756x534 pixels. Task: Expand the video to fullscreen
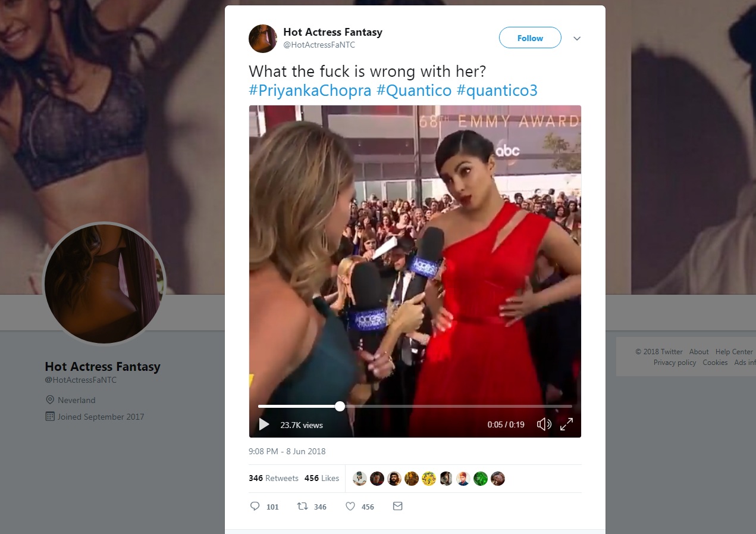click(566, 424)
